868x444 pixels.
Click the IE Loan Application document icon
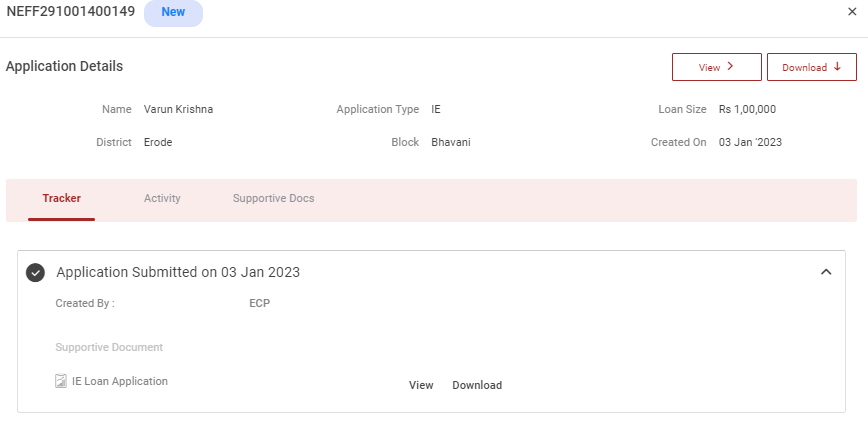pos(61,381)
